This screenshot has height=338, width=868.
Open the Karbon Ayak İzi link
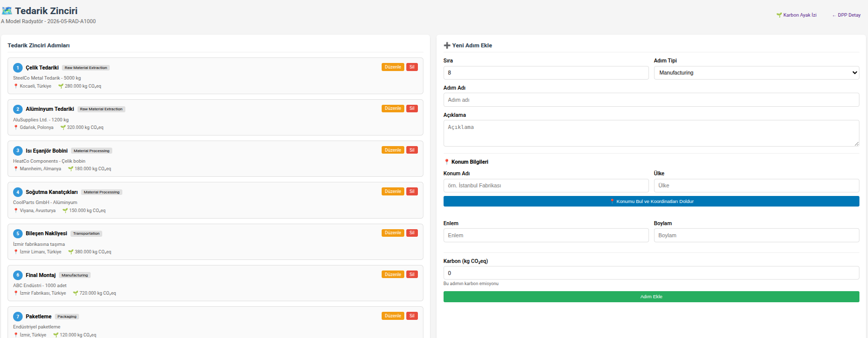(797, 15)
